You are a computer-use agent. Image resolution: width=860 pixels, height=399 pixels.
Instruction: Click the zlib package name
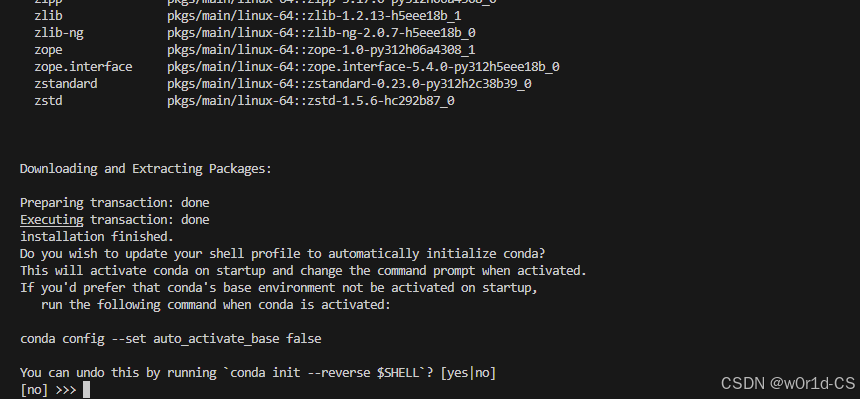(48, 16)
